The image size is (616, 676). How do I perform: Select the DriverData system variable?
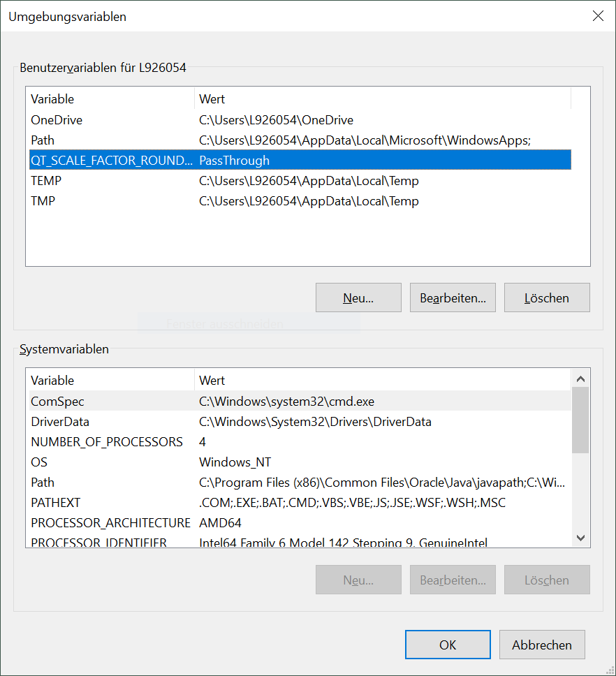click(x=300, y=422)
